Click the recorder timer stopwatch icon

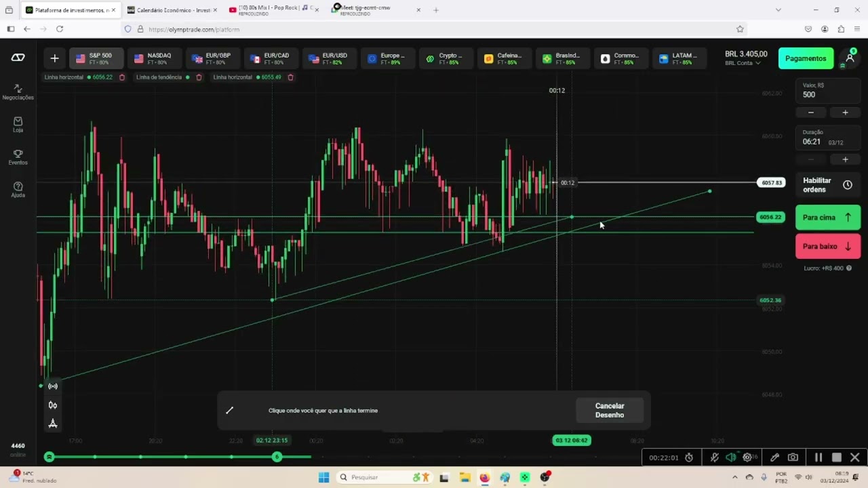click(x=689, y=457)
